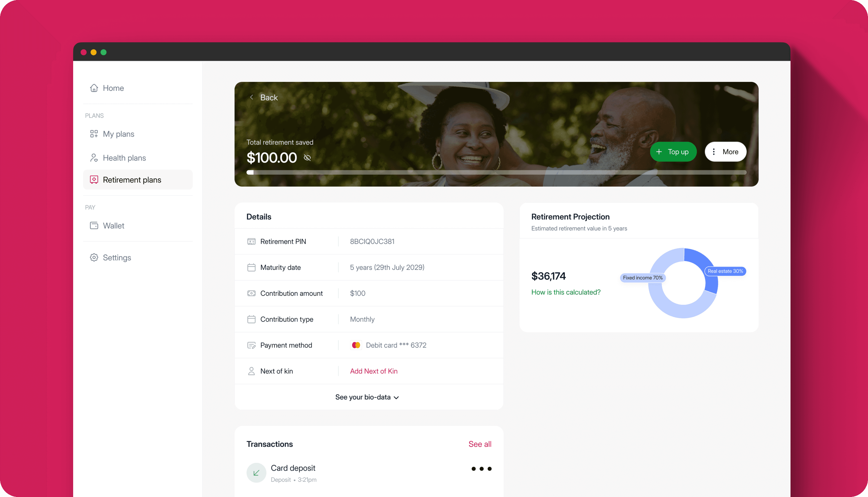Click the My plans grid icon
Screen dimensions: 868x497
pyautogui.click(x=94, y=134)
